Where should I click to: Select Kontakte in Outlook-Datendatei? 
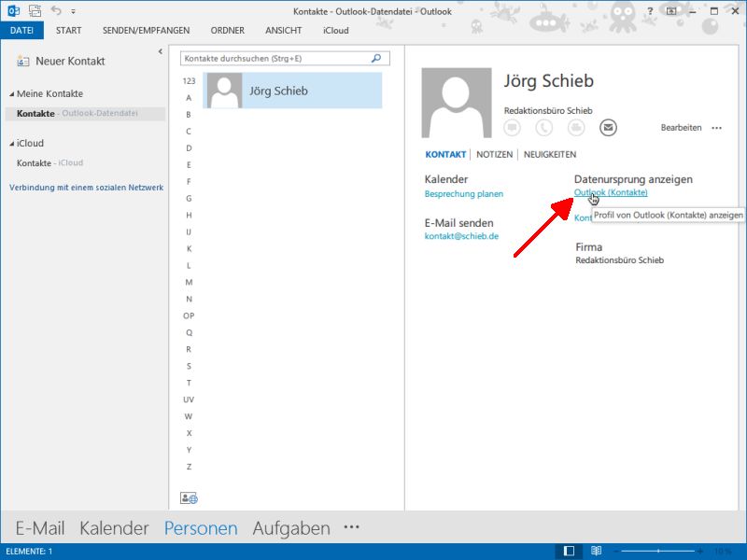pyautogui.click(x=86, y=113)
